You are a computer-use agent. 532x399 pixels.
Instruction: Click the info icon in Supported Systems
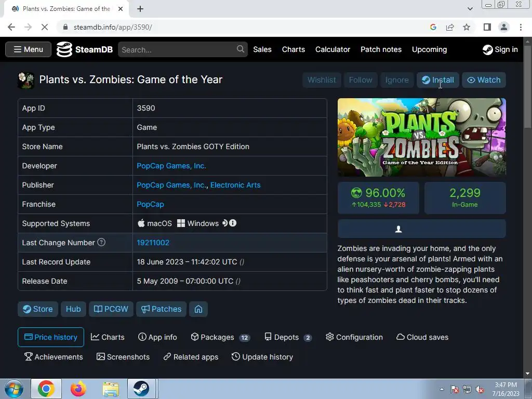click(x=233, y=223)
